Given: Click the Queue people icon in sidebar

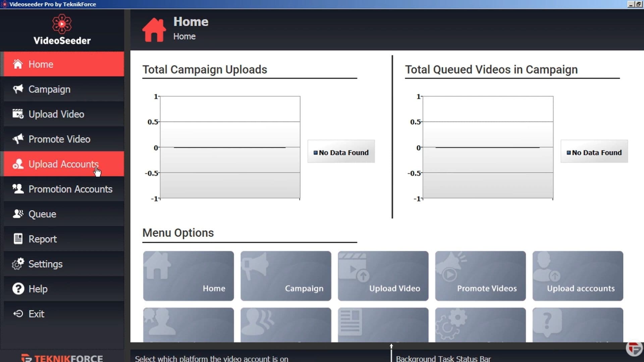Looking at the screenshot, I should [x=17, y=214].
